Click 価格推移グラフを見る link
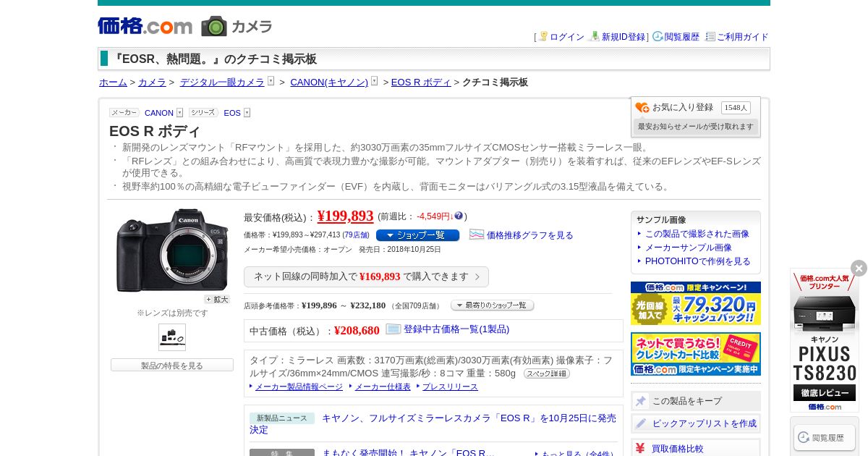Screen dimensions: 868x456 [x=529, y=235]
